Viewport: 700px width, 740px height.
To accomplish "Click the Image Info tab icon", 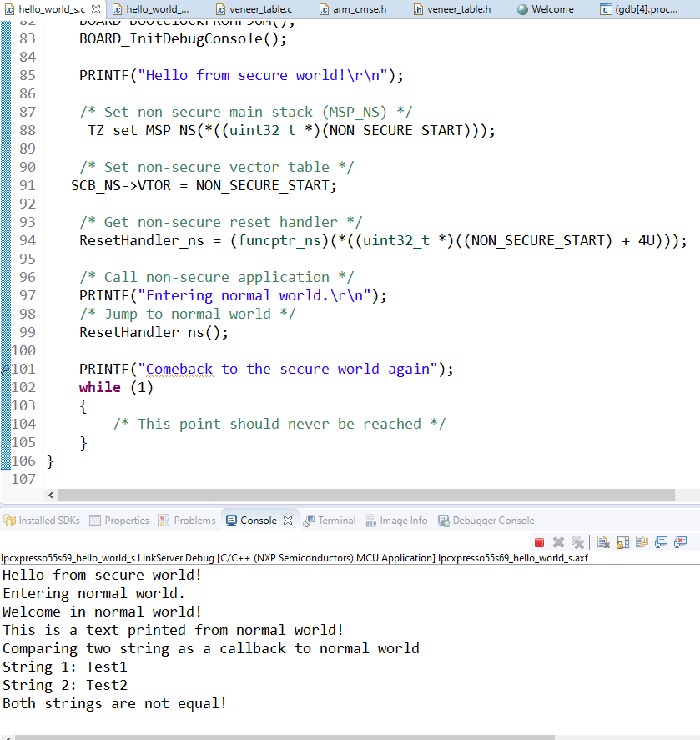I will tap(370, 521).
